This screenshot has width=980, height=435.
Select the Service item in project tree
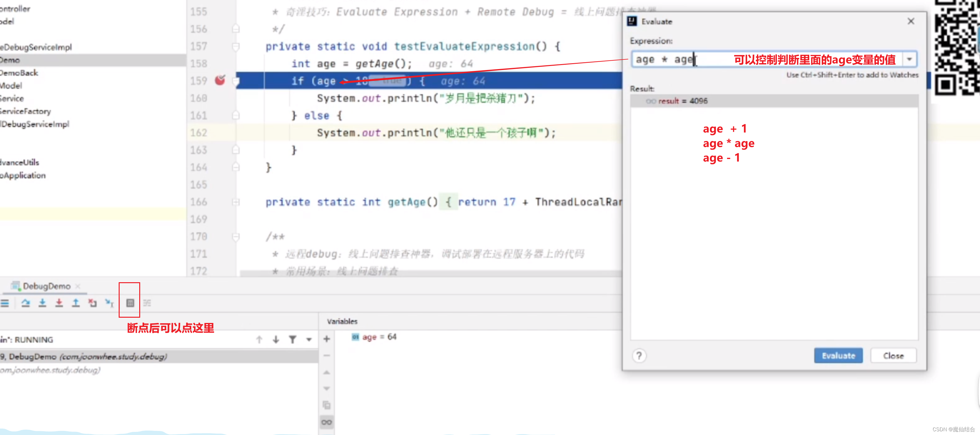[12, 98]
